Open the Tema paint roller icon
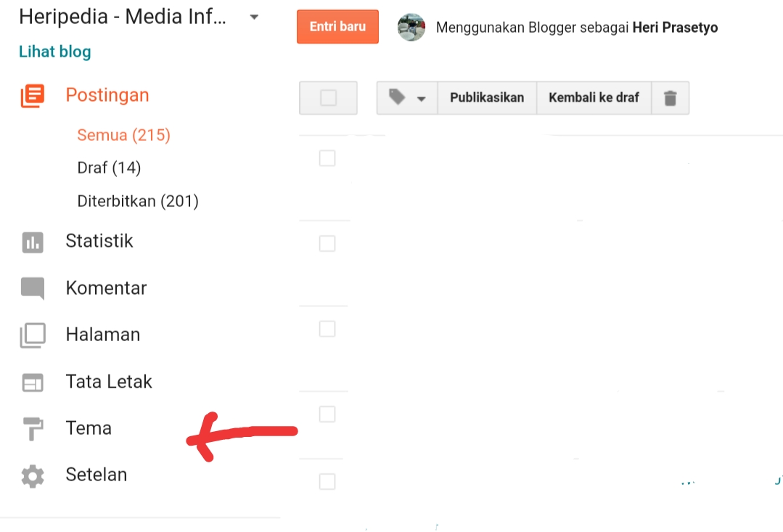The image size is (783, 532). 33,429
